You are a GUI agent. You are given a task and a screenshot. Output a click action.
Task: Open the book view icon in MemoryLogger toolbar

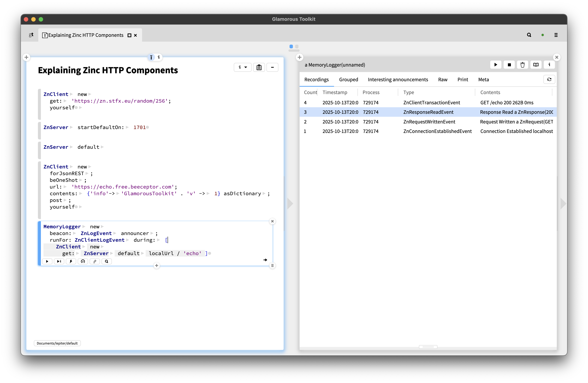536,65
